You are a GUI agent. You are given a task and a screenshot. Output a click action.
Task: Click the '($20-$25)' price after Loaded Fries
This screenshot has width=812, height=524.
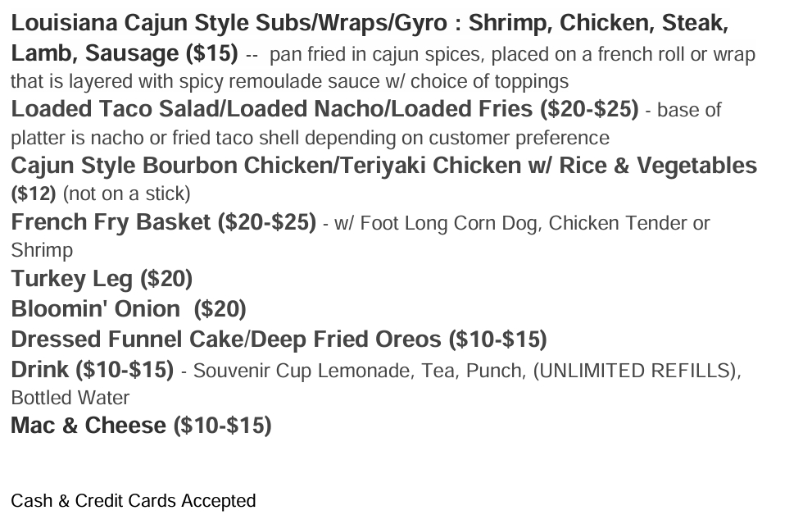589,109
